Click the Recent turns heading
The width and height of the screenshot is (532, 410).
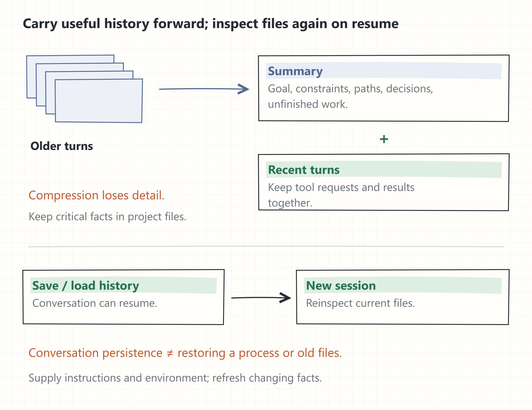[304, 170]
